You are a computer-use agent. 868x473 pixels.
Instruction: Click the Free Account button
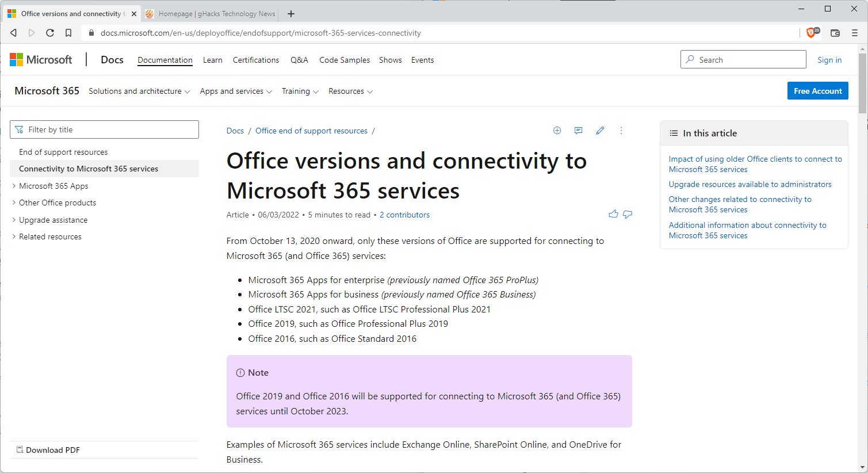[x=817, y=91]
